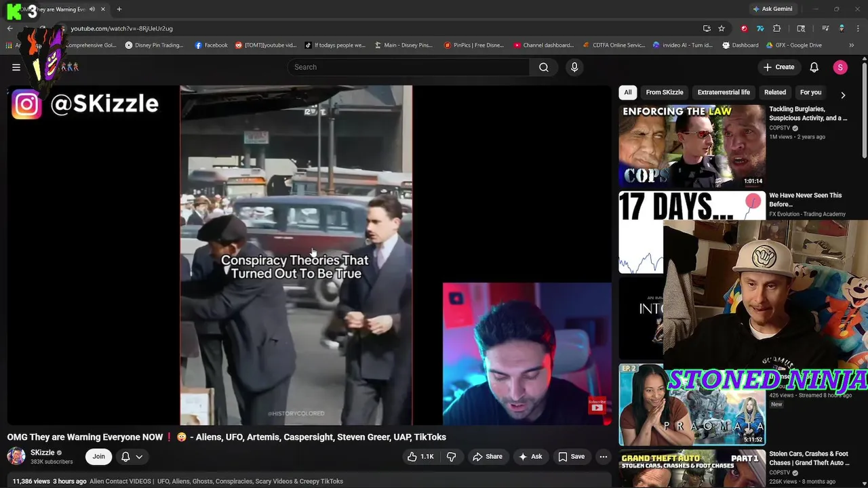Image resolution: width=868 pixels, height=488 pixels.
Task: Click the install app icon in address bar
Action: 707,28
